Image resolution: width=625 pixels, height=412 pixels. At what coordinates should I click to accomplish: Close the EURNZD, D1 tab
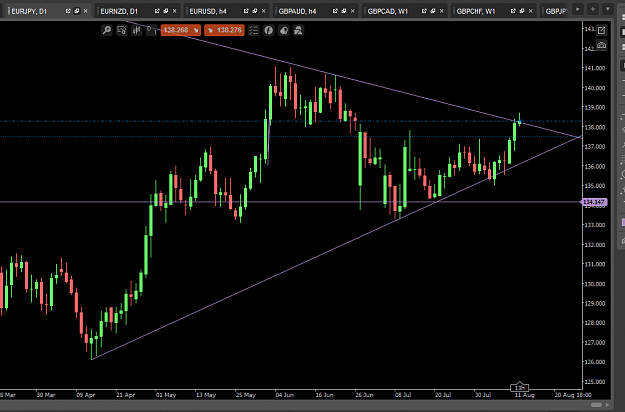click(x=174, y=11)
